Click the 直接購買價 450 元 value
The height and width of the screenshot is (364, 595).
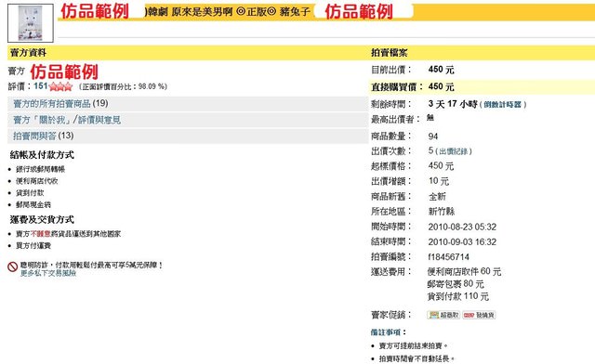tap(441, 87)
